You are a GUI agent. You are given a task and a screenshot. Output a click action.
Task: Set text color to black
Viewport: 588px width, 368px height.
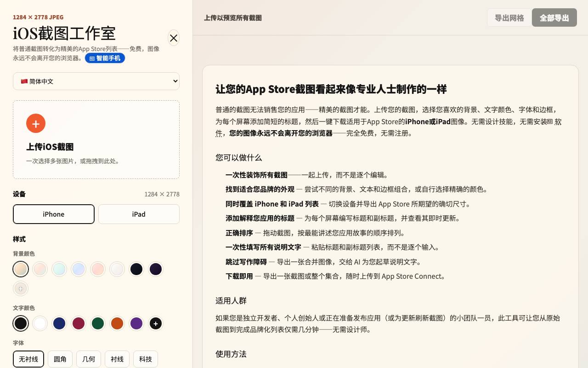pyautogui.click(x=21, y=323)
